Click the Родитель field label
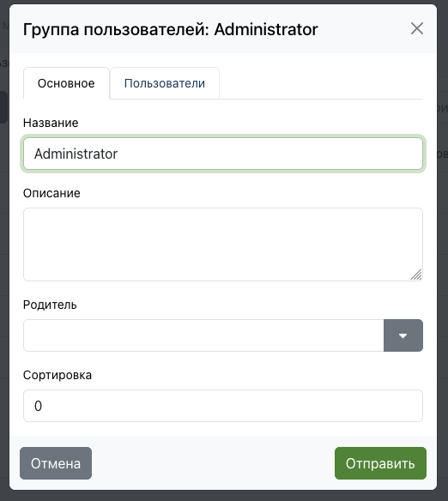The height and width of the screenshot is (501, 448). click(50, 305)
